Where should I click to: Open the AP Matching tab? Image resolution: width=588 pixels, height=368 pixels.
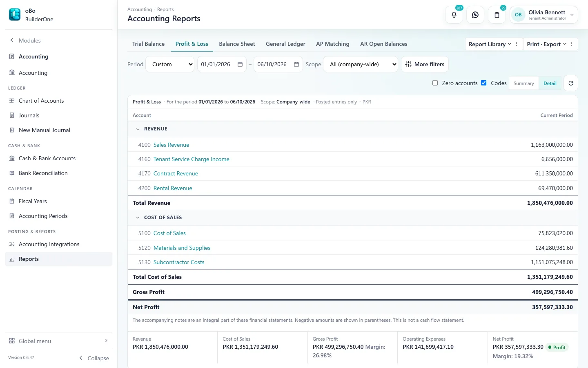(x=333, y=44)
